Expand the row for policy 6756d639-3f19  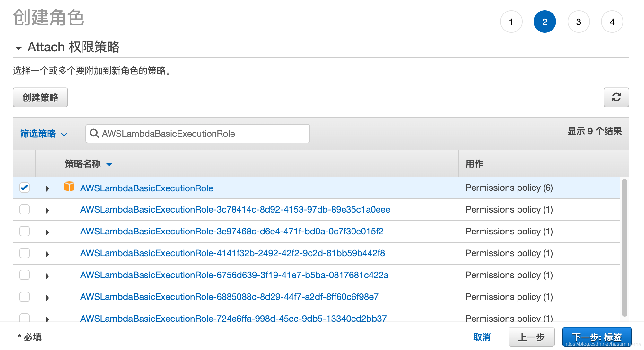pyautogui.click(x=47, y=276)
